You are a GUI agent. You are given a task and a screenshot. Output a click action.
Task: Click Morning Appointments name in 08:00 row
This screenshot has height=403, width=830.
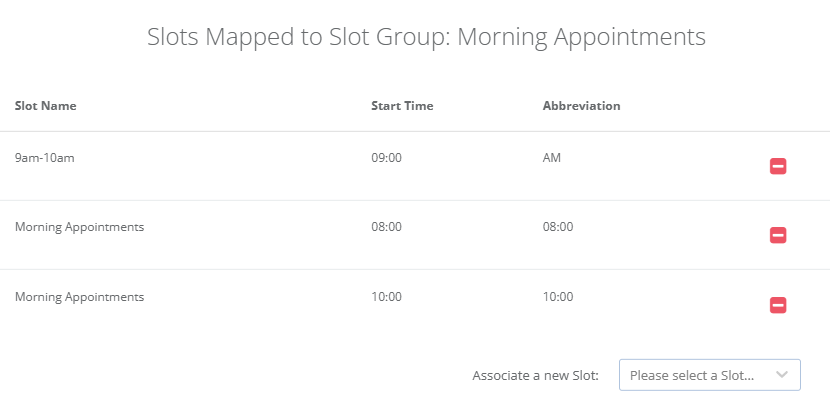79,227
